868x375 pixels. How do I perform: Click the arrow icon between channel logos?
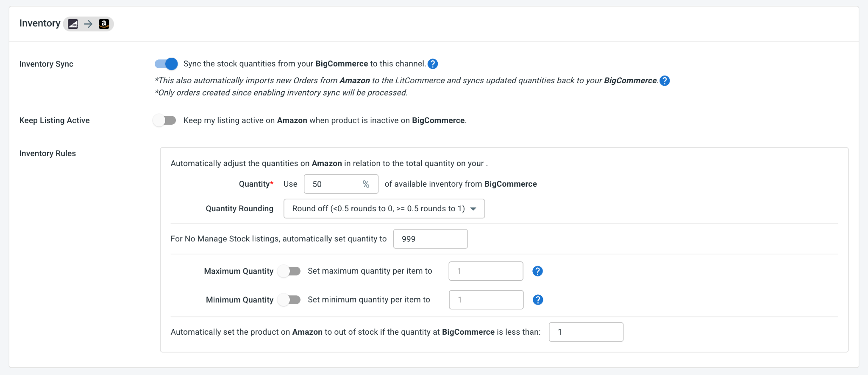(88, 24)
